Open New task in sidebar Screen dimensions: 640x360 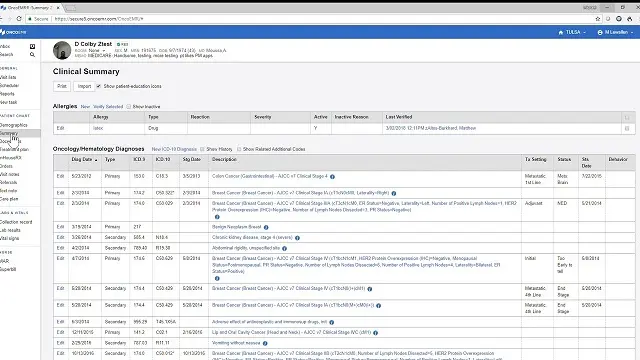tap(9, 102)
